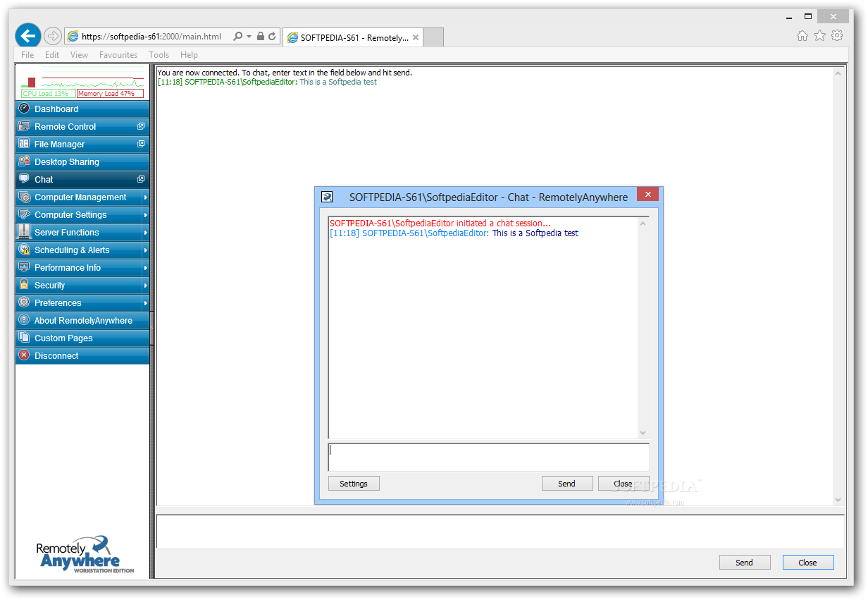
Task: Click the Remote Control monitor icon
Action: (x=25, y=126)
